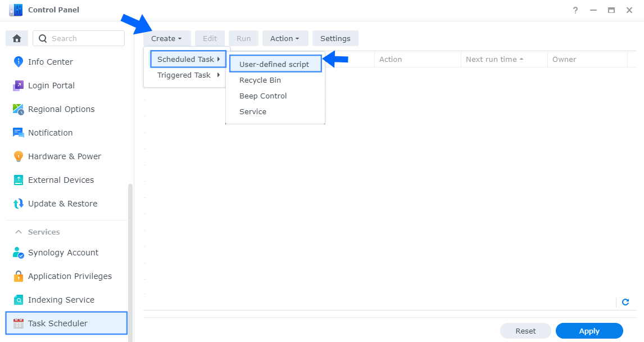This screenshot has width=644, height=342.
Task: Open the External Devices icon
Action: pyautogui.click(x=19, y=180)
